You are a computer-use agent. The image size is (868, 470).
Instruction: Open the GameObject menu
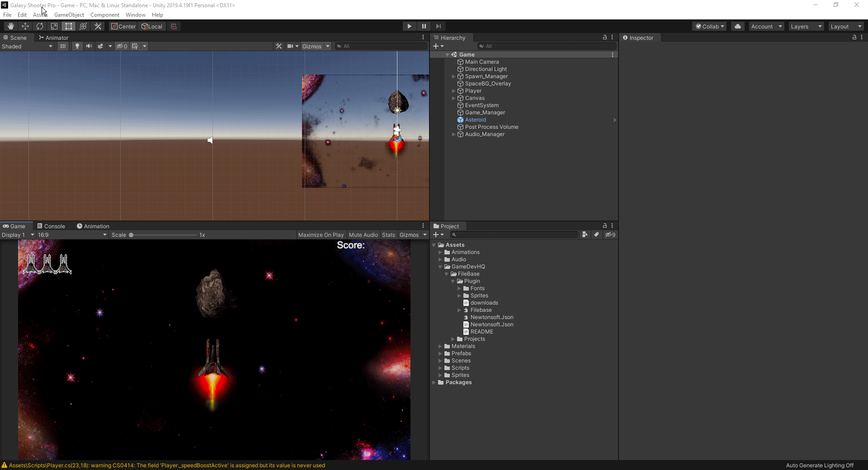[x=69, y=14]
